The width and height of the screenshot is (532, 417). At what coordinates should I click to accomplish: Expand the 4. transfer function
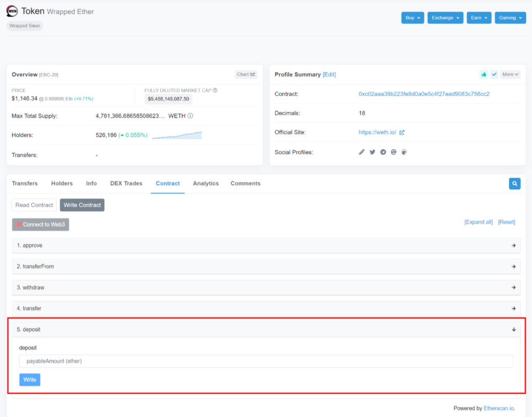point(266,308)
